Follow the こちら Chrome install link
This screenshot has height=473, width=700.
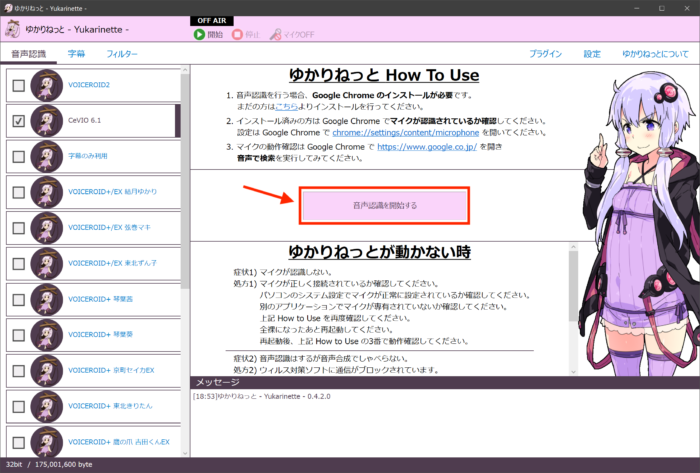[286, 107]
